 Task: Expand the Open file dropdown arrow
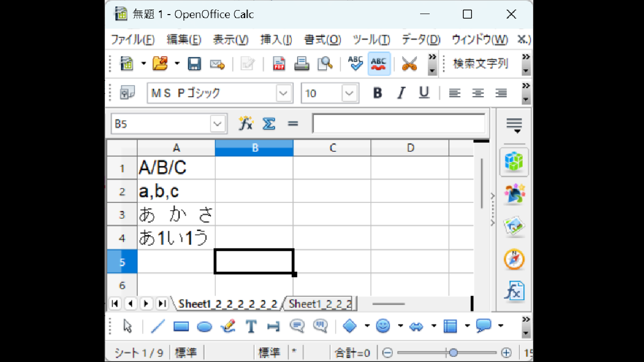(x=177, y=64)
